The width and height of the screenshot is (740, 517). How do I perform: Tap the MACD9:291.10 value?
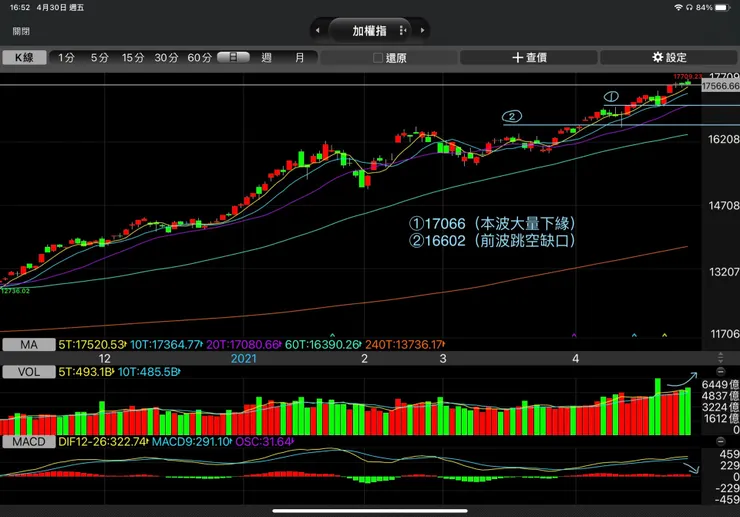click(192, 442)
